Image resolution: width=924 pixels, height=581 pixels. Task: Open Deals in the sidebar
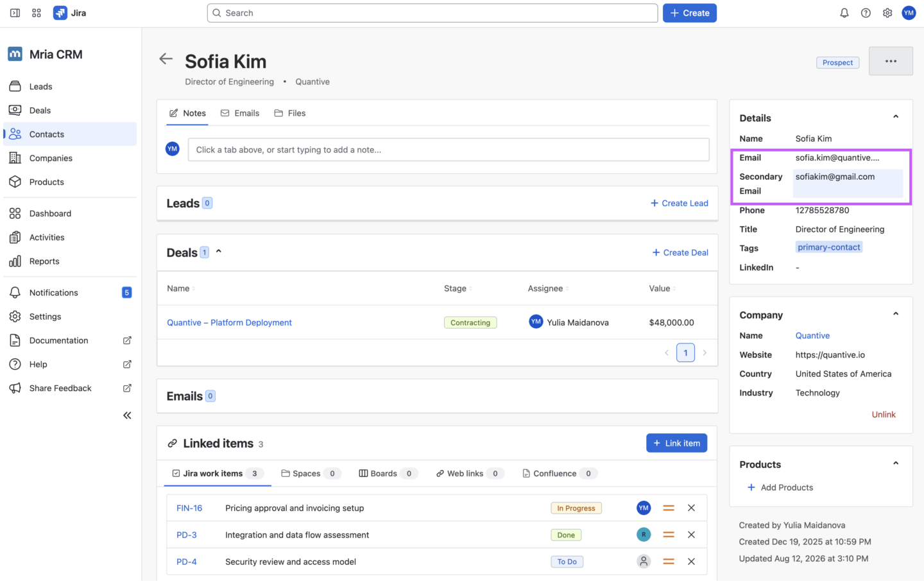click(70, 110)
